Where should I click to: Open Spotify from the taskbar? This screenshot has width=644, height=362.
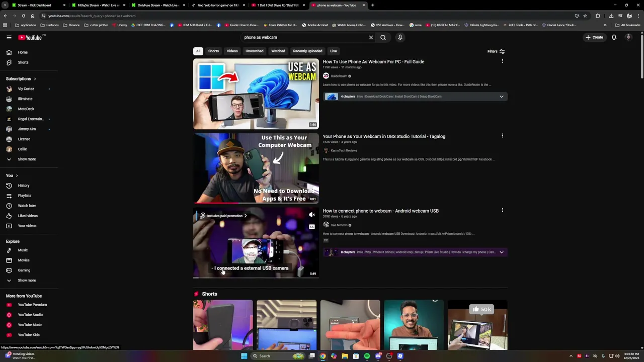pyautogui.click(x=367, y=356)
